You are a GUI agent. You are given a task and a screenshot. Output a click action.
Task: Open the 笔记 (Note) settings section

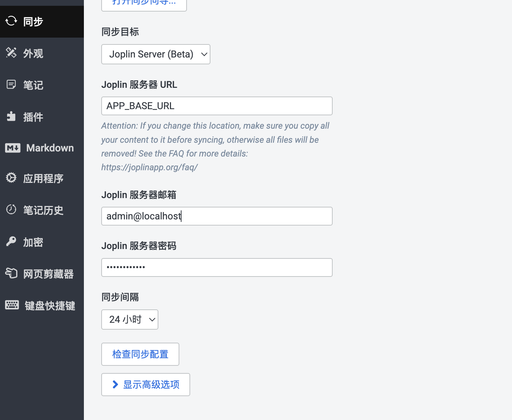pyautogui.click(x=33, y=85)
